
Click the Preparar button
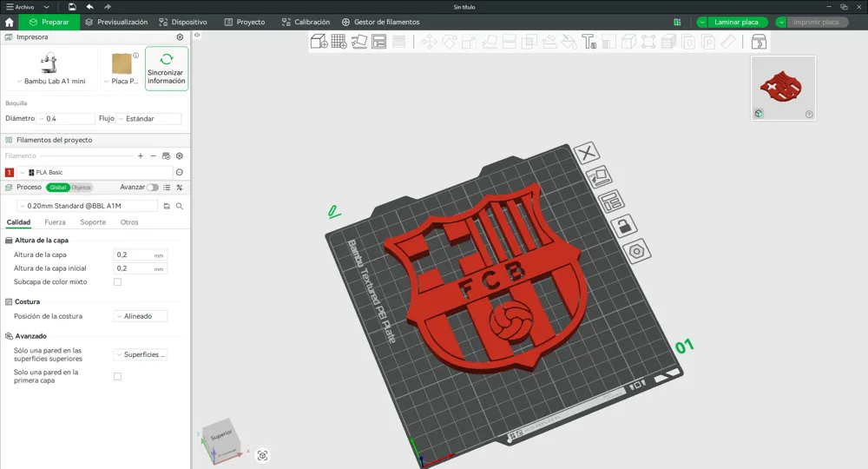pyautogui.click(x=49, y=23)
